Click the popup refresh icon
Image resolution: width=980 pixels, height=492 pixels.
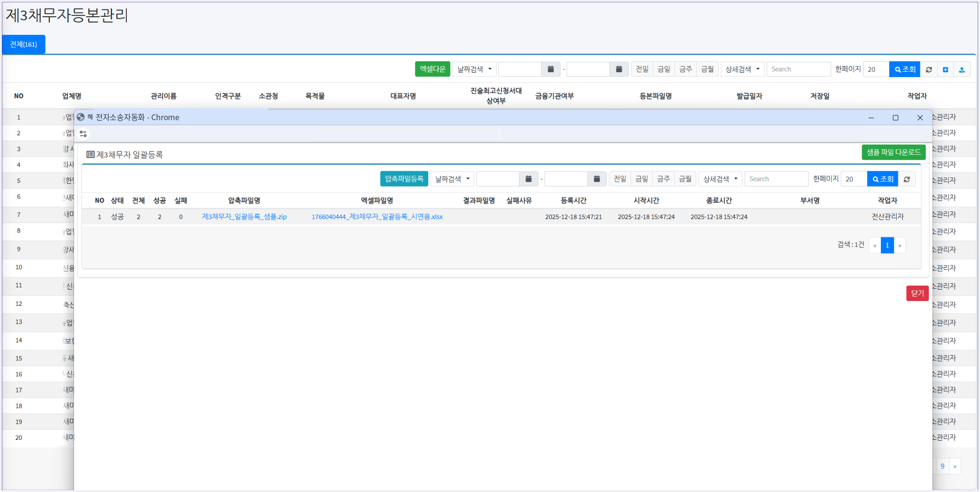[x=907, y=179]
